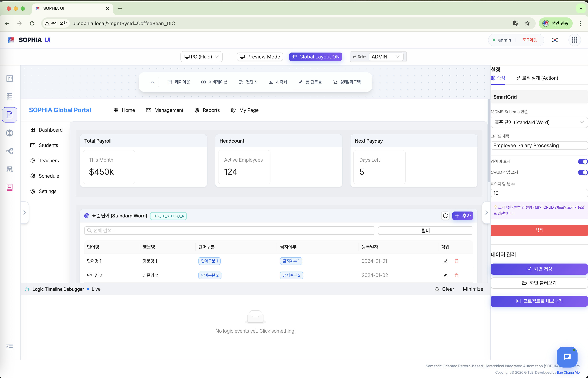Select the page document icon in left sidebar
The height and width of the screenshot is (378, 588).
click(10, 115)
